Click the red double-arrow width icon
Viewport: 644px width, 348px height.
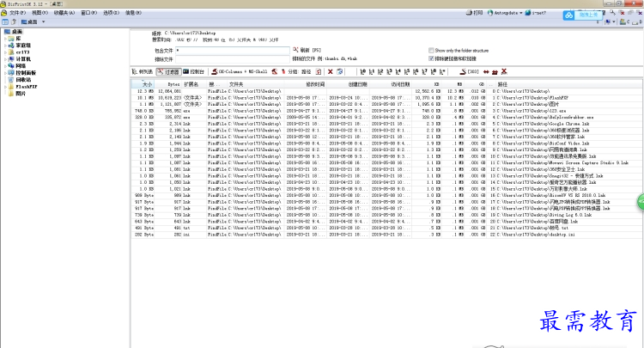pyautogui.click(x=486, y=72)
